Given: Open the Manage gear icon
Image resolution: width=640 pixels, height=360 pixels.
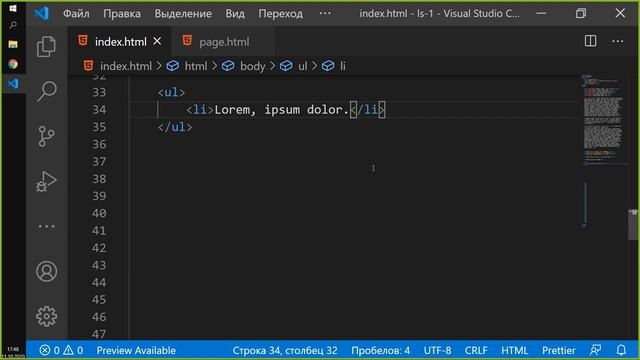Looking at the screenshot, I should 47,316.
